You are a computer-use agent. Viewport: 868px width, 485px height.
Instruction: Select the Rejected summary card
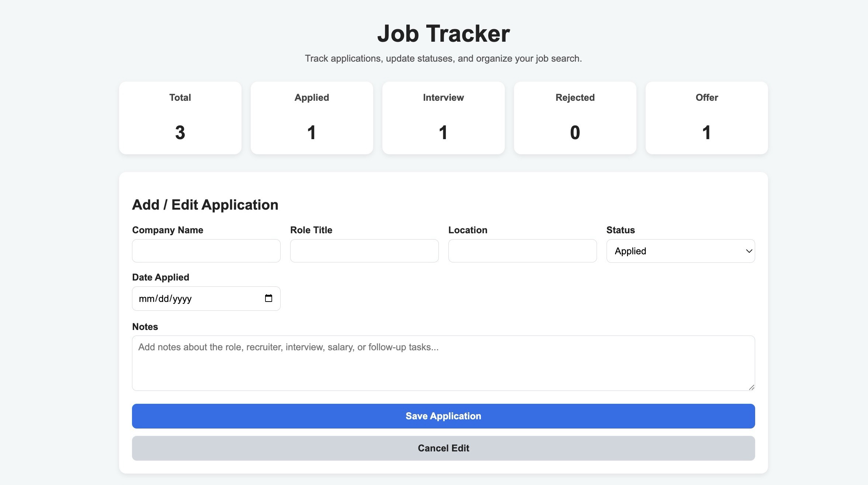[x=575, y=118]
